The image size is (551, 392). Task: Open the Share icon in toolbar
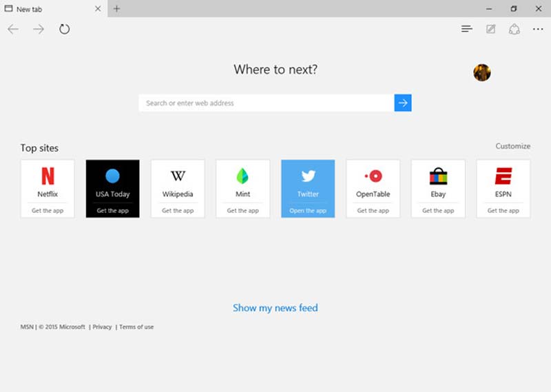(x=514, y=29)
